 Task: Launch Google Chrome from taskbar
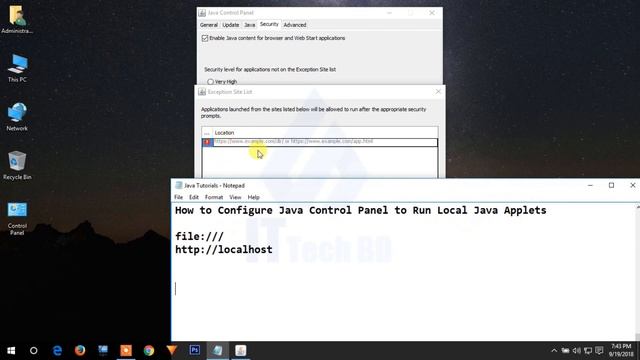click(149, 351)
